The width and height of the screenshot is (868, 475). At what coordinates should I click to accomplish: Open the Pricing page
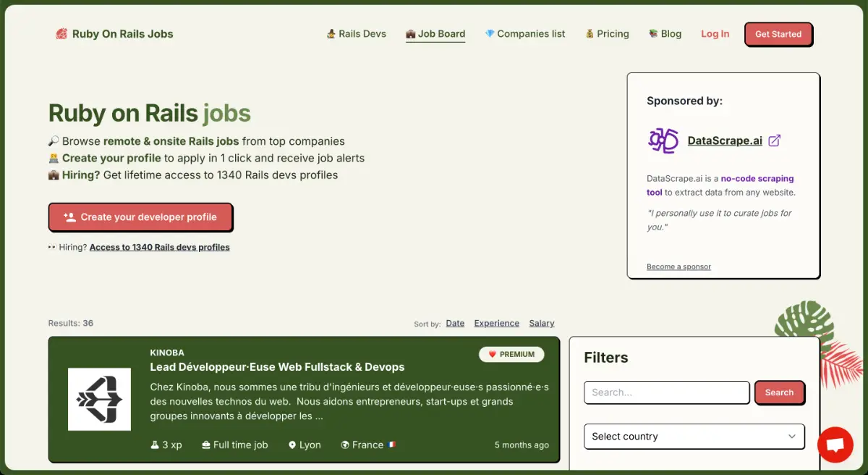click(613, 33)
